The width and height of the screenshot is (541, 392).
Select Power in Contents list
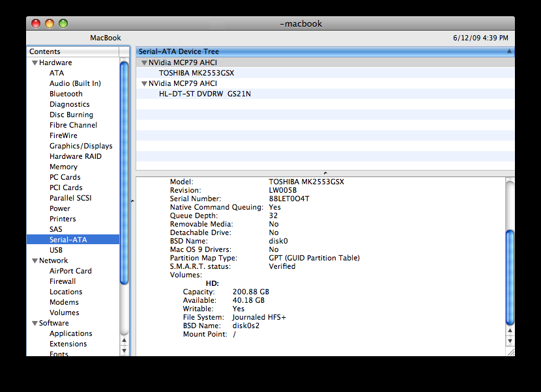60,208
